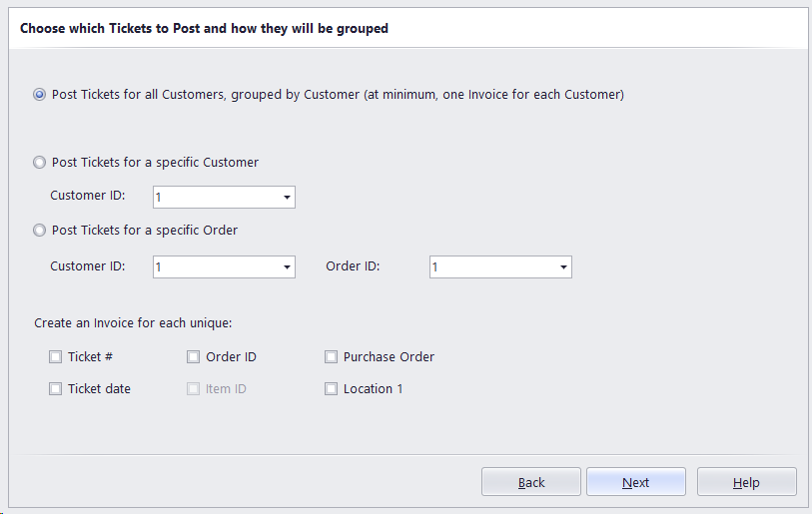812x514 pixels.
Task: Select "Post Tickets for a specific Customer" option
Action: (x=40, y=162)
